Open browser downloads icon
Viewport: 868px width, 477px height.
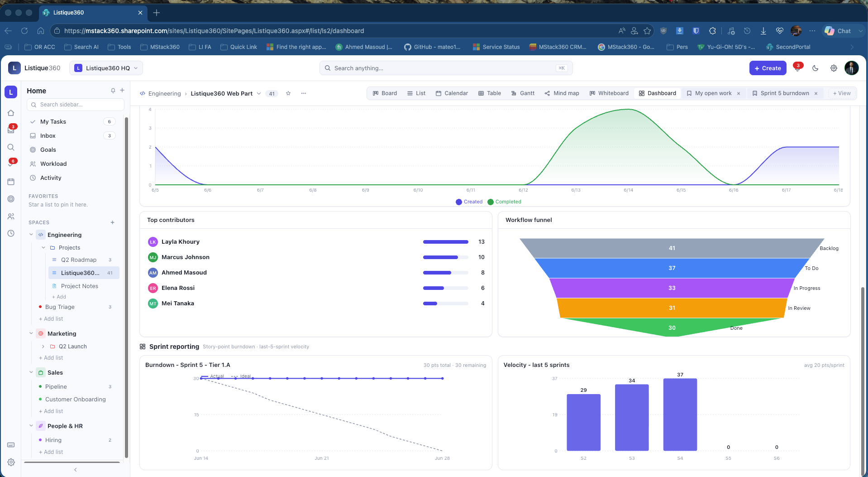763,31
